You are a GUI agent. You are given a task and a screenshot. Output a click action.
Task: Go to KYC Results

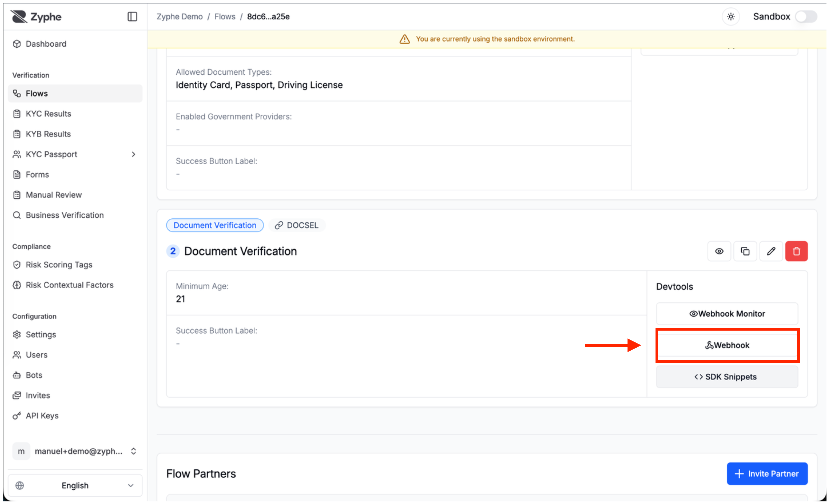[x=75, y=114]
